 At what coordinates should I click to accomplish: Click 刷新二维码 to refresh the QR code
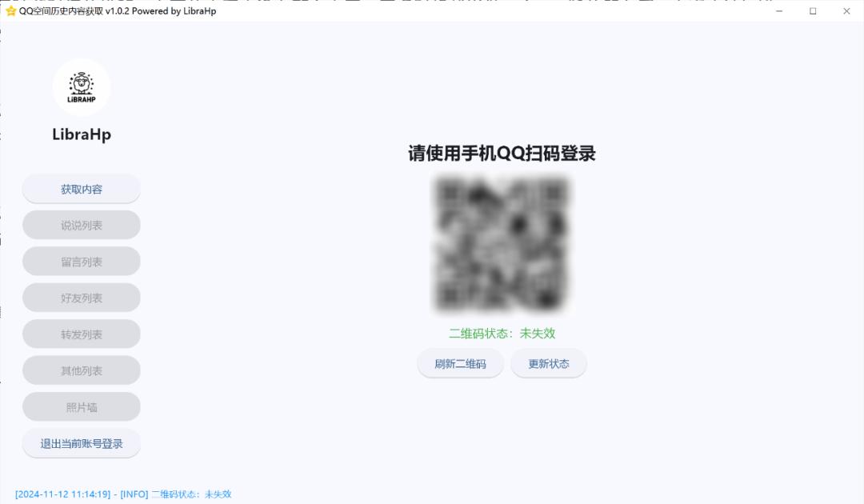coord(460,363)
